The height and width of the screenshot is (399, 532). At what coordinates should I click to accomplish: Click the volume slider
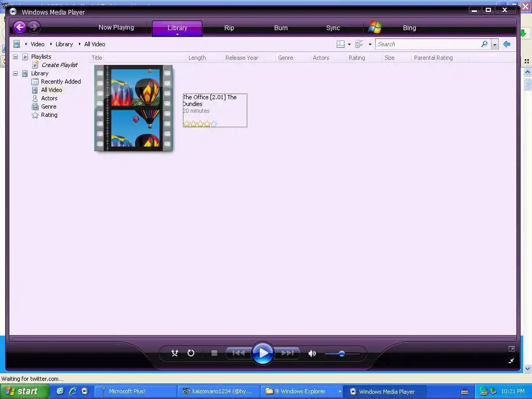coord(342,353)
